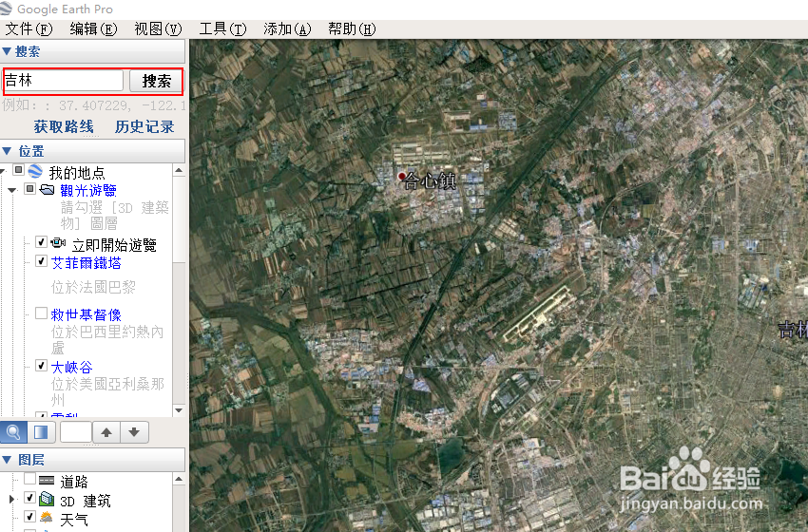This screenshot has height=532, width=808.
Task: Click the 搜索 search button
Action: pyautogui.click(x=156, y=81)
